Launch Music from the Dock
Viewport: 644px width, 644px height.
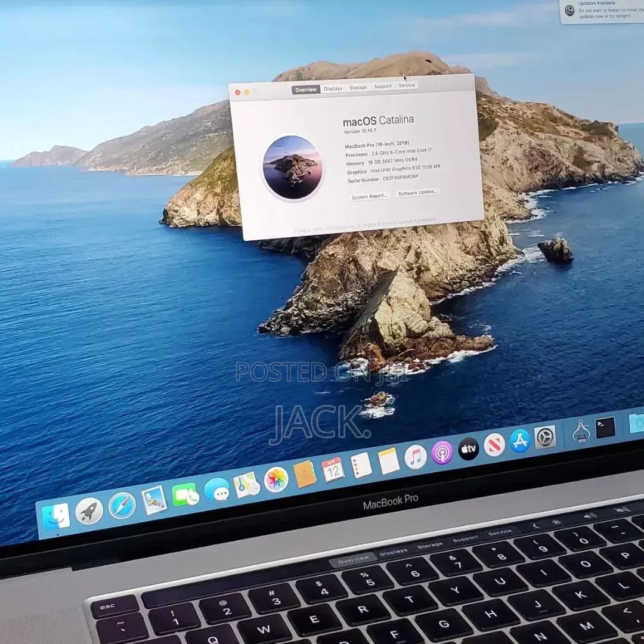point(415,457)
